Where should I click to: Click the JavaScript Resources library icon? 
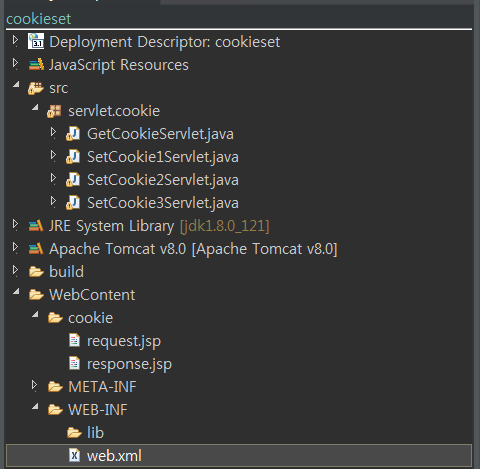tap(36, 64)
